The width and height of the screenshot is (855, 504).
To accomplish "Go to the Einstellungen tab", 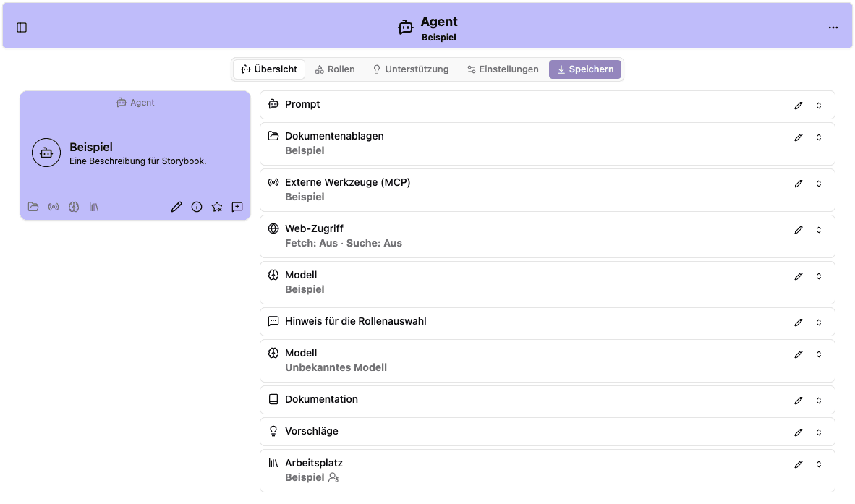I will coord(503,69).
